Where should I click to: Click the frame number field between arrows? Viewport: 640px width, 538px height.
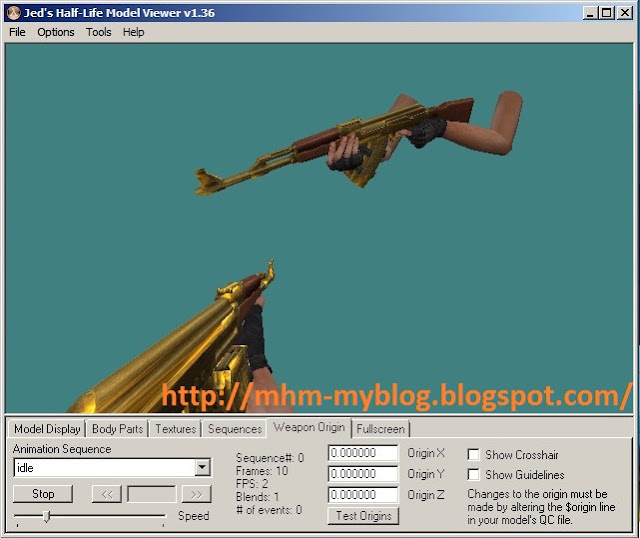click(x=151, y=494)
